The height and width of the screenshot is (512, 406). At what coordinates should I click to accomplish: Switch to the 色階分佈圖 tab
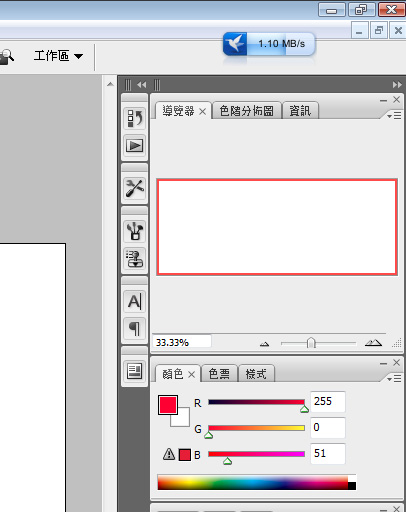pos(247,111)
